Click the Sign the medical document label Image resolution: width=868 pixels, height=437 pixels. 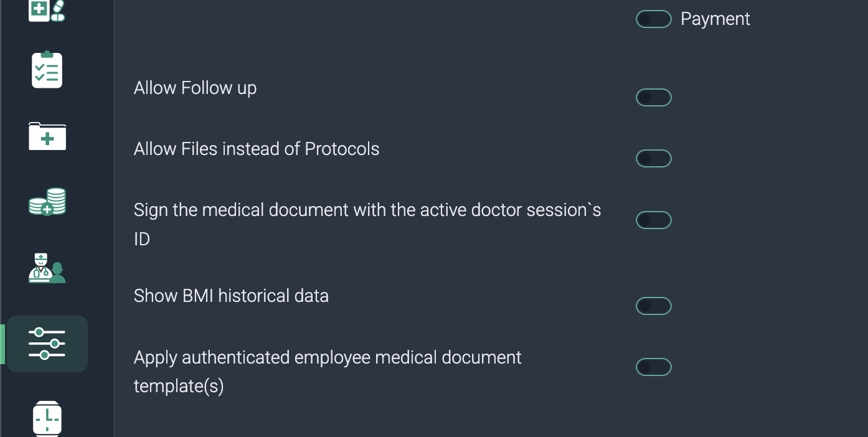coord(367,211)
